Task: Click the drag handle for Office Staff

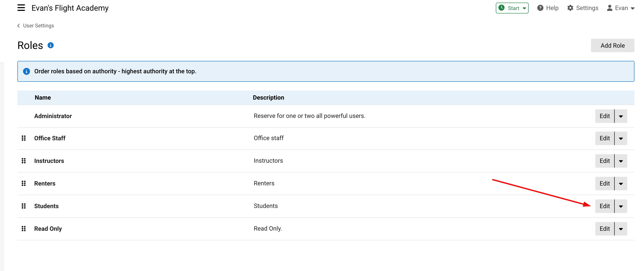Action: click(24, 138)
